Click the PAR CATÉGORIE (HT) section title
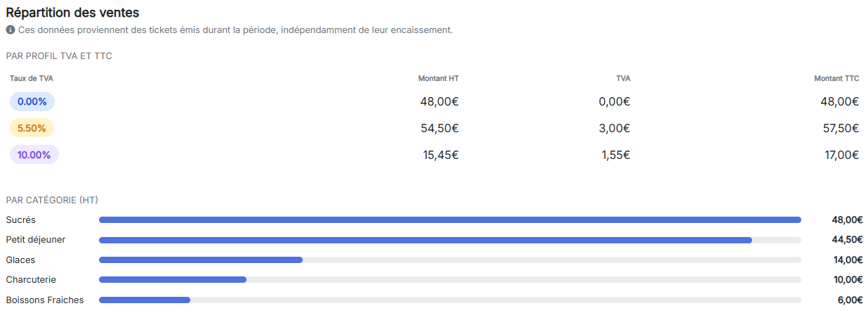The width and height of the screenshot is (868, 313). point(52,200)
